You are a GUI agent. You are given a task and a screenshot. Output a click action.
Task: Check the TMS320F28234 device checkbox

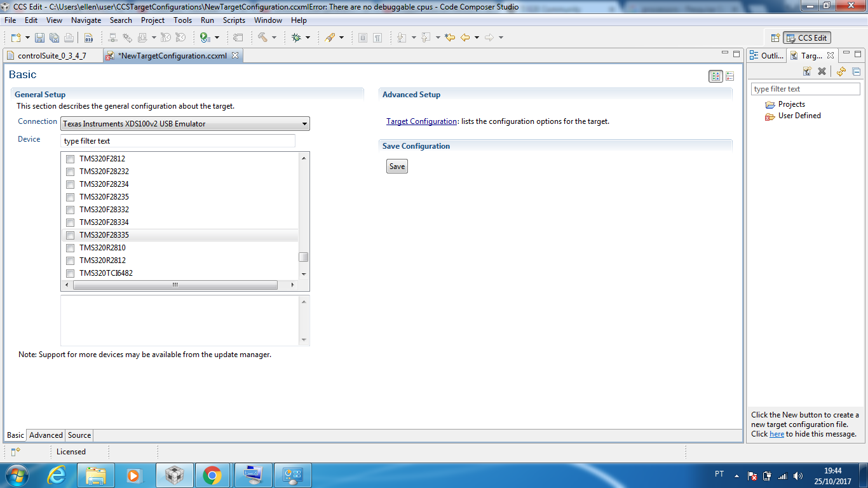(x=71, y=184)
